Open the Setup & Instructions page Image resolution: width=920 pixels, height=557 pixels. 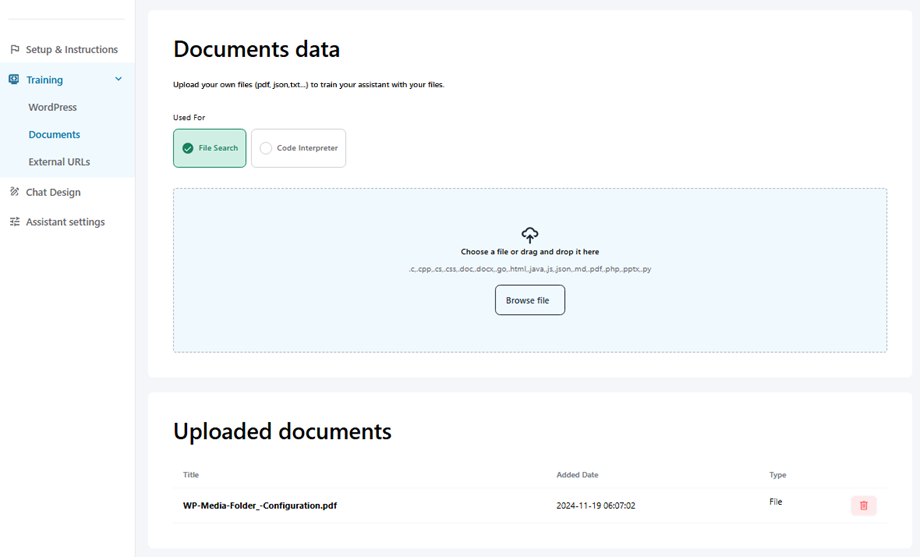click(x=71, y=49)
